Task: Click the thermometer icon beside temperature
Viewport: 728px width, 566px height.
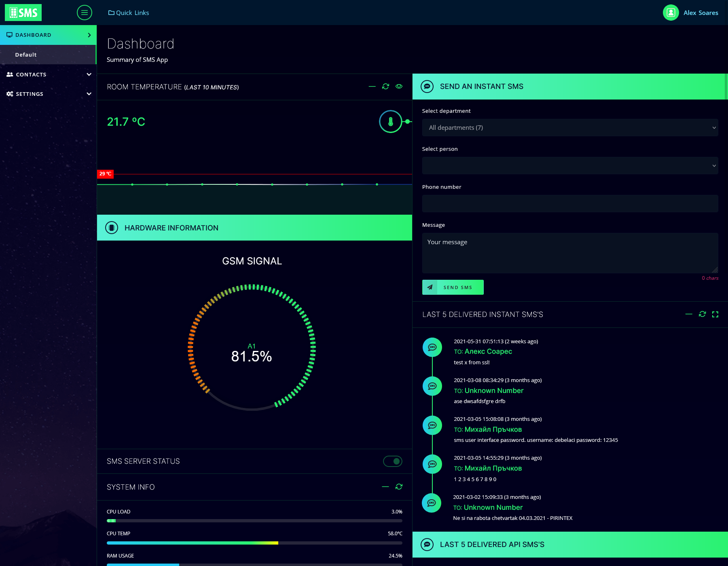Action: [391, 122]
